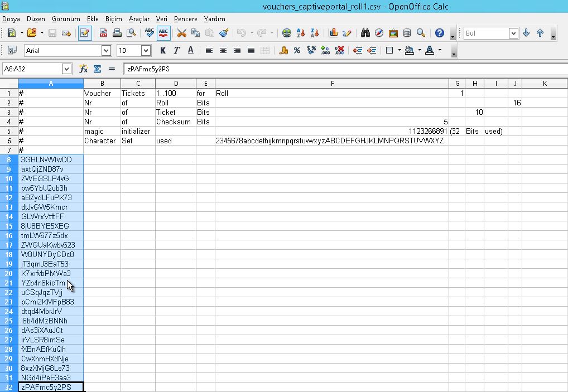This screenshot has height=392, width=568.
Task: Open the Veri menu
Action: (161, 18)
